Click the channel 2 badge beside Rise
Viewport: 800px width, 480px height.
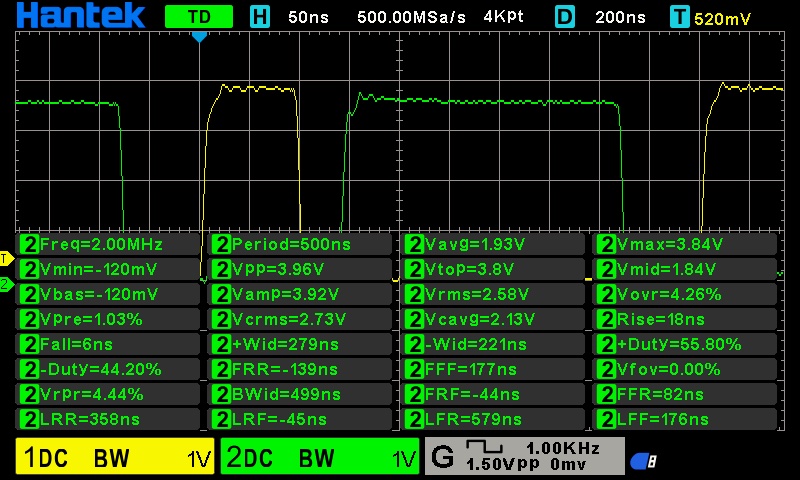coord(606,319)
